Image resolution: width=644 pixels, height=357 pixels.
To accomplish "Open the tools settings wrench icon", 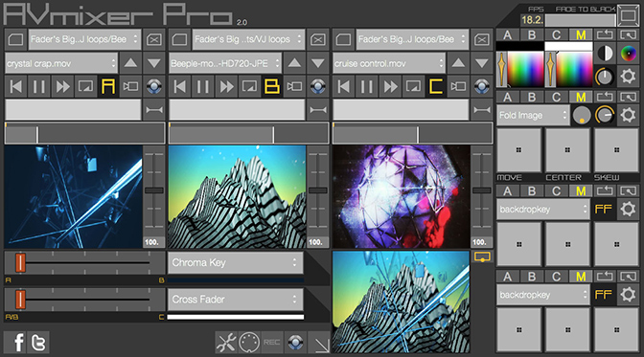I will point(226,343).
